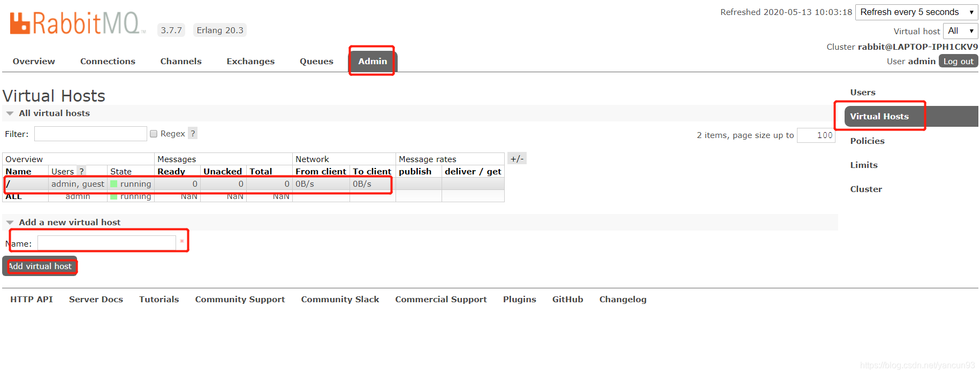
Task: Open the / virtual host link
Action: [8, 183]
